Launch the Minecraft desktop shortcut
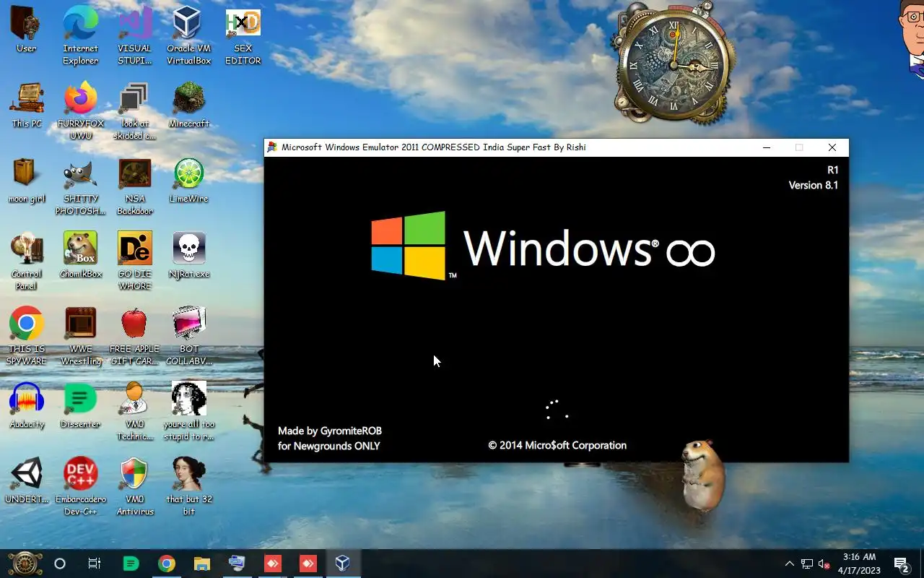The height and width of the screenshot is (578, 924). click(188, 105)
